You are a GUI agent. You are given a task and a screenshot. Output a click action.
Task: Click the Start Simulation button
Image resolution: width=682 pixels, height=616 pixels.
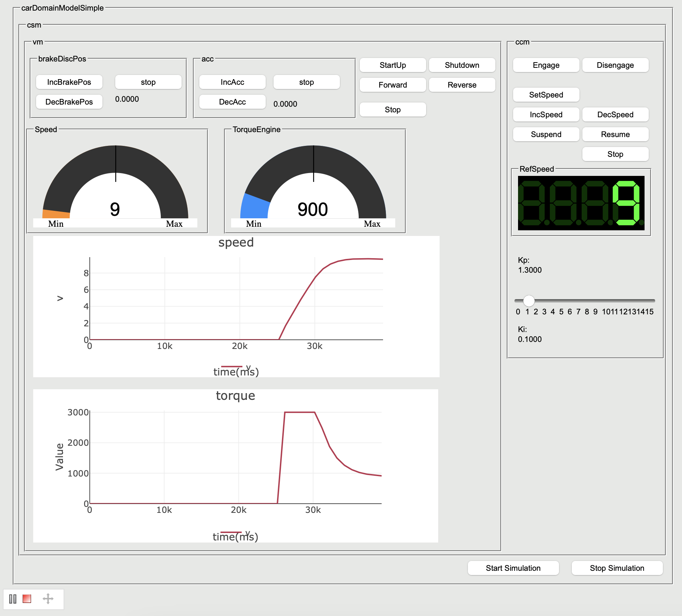click(513, 568)
